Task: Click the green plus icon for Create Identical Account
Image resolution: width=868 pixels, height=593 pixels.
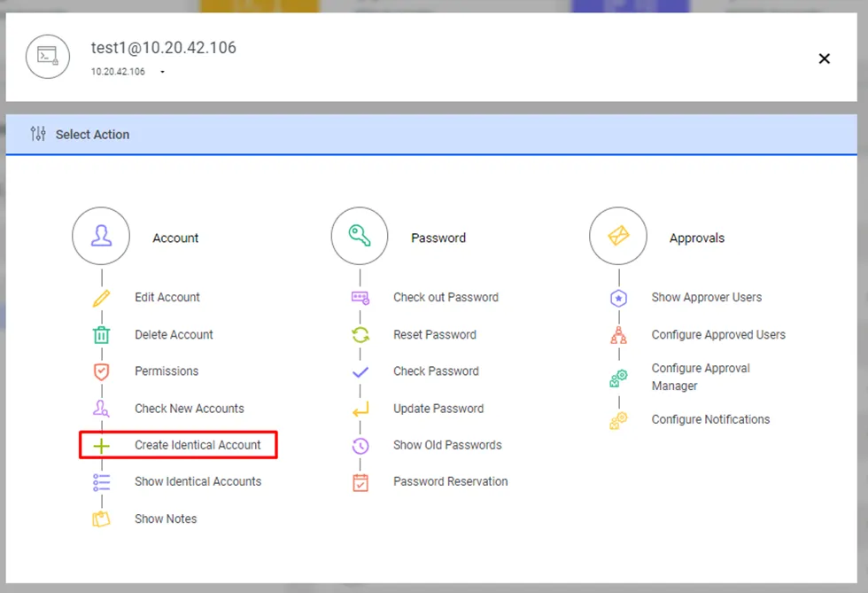Action: tap(101, 446)
